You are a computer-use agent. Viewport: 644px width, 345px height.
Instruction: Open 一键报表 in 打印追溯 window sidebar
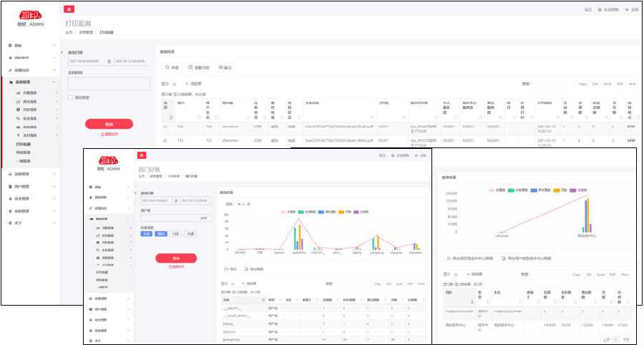(24, 161)
